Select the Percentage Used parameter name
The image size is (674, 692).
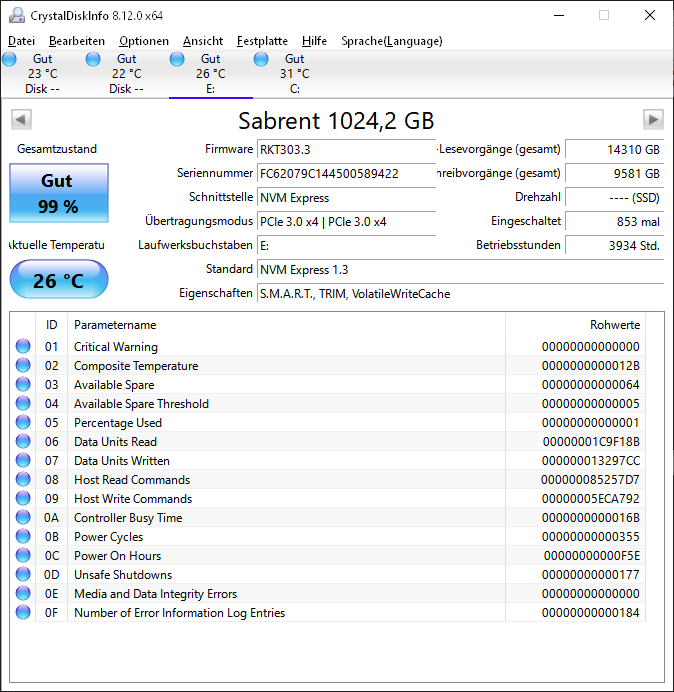[x=118, y=423]
